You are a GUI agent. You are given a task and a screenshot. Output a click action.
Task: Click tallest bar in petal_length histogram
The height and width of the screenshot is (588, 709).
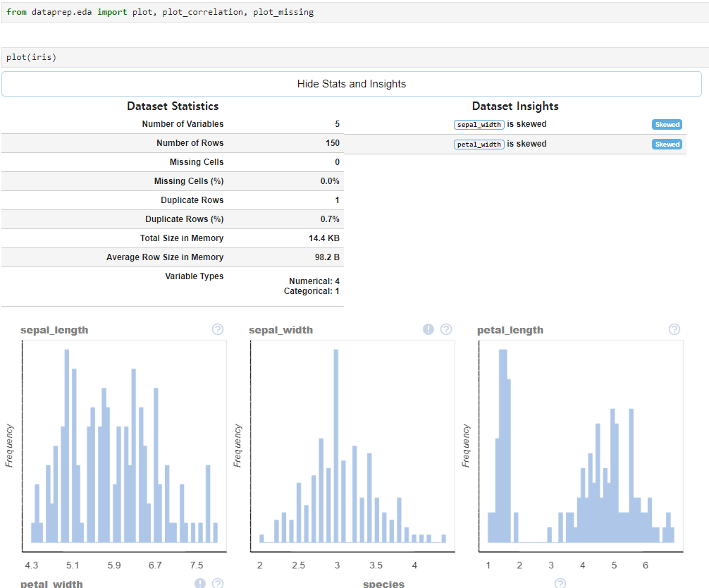(503, 446)
